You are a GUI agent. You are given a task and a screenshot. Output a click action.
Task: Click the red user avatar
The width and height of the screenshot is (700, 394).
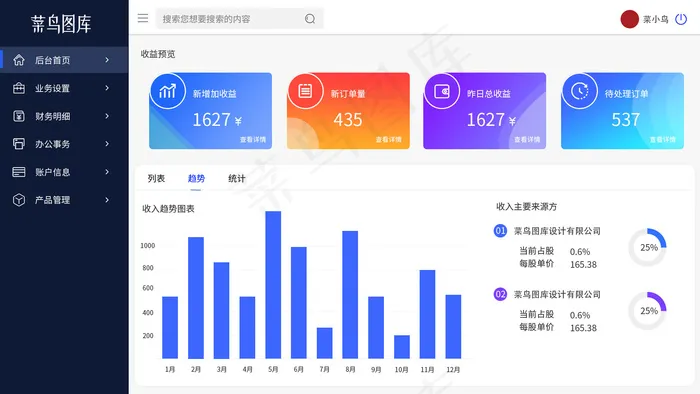click(629, 19)
